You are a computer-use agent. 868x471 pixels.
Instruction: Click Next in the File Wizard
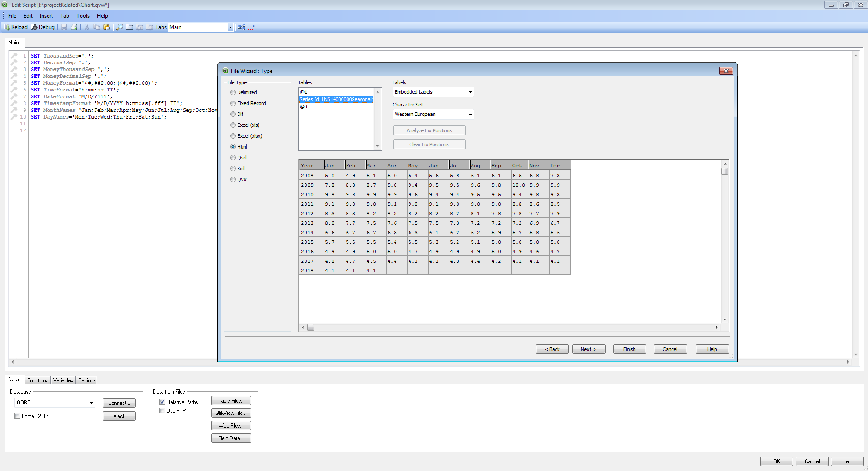(589, 349)
